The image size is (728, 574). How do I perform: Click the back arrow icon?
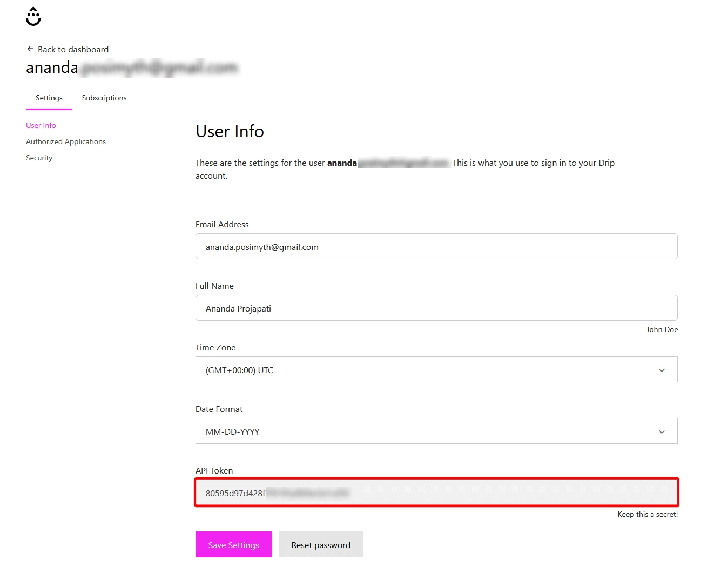[x=30, y=49]
